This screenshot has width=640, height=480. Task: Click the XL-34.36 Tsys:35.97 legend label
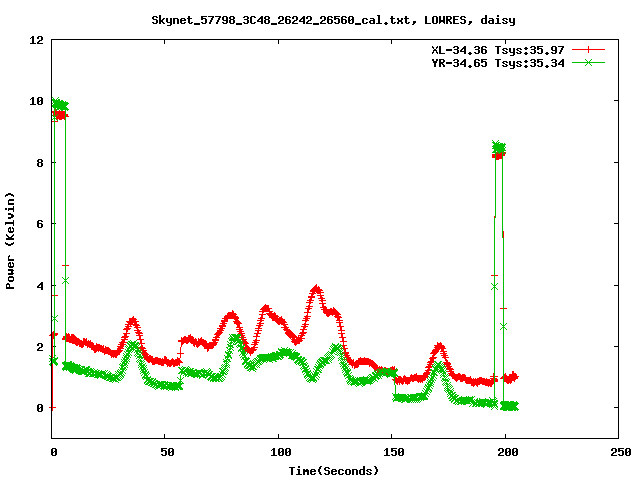(x=498, y=50)
